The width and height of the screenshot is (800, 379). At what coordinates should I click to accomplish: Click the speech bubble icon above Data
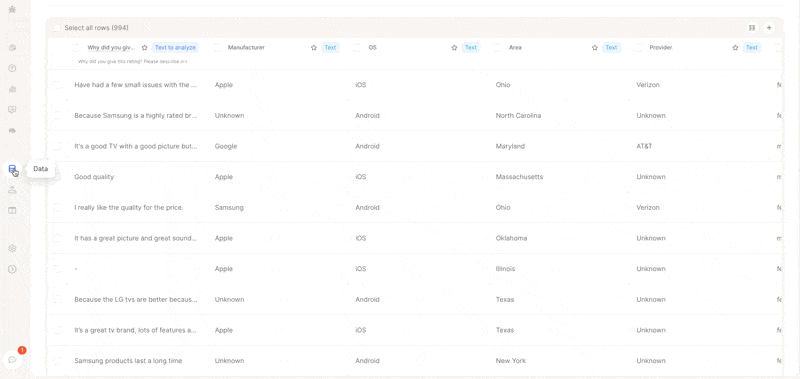click(x=12, y=110)
